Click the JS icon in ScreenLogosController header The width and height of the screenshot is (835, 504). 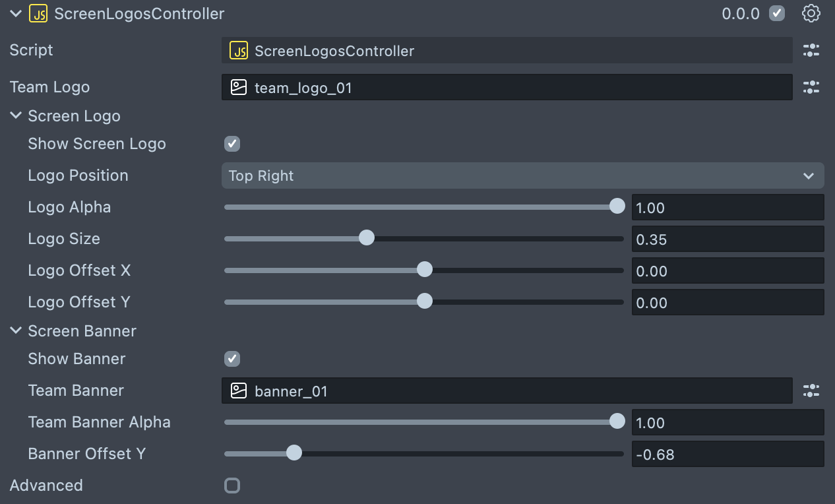pos(38,13)
